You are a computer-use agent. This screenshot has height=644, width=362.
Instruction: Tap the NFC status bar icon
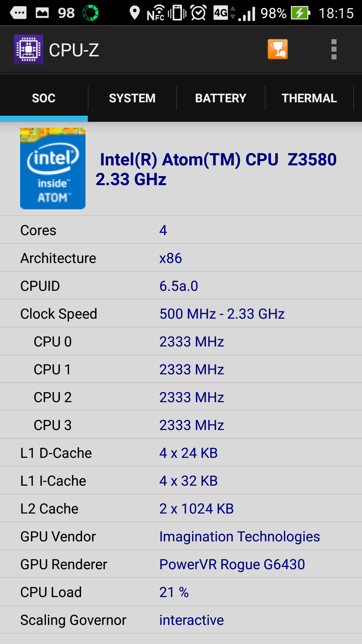click(x=156, y=13)
